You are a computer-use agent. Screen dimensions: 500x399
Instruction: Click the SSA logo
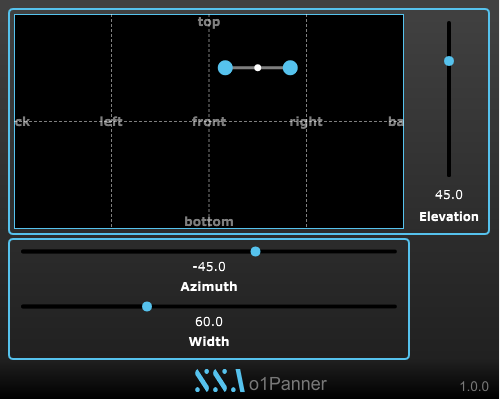220,380
